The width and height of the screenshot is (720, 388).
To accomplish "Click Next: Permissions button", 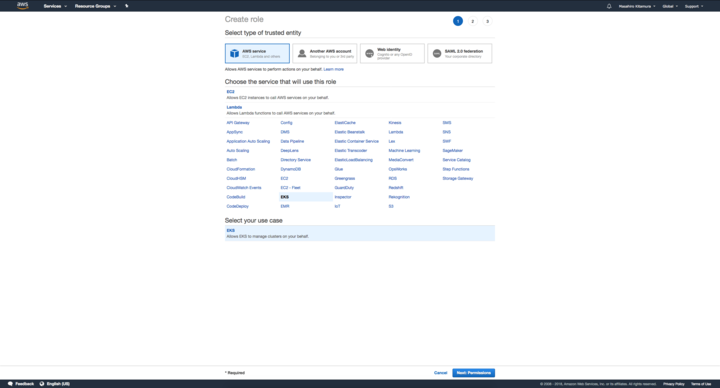I will [473, 373].
